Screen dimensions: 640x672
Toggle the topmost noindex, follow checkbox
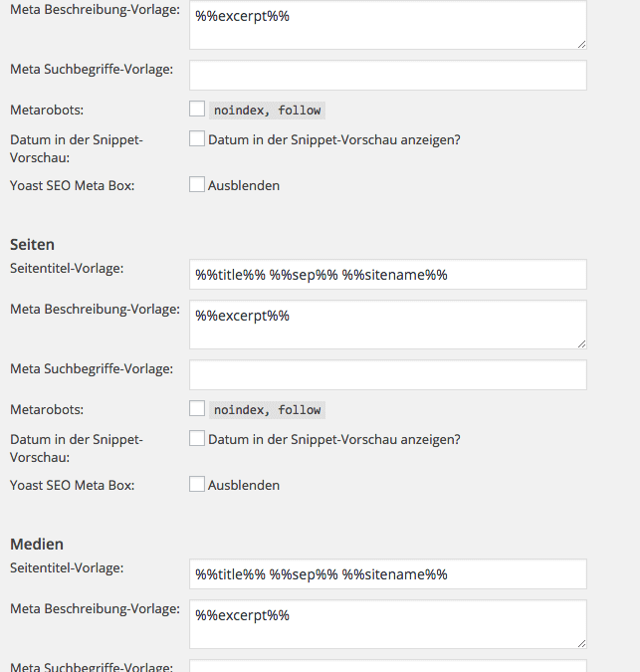(x=197, y=110)
